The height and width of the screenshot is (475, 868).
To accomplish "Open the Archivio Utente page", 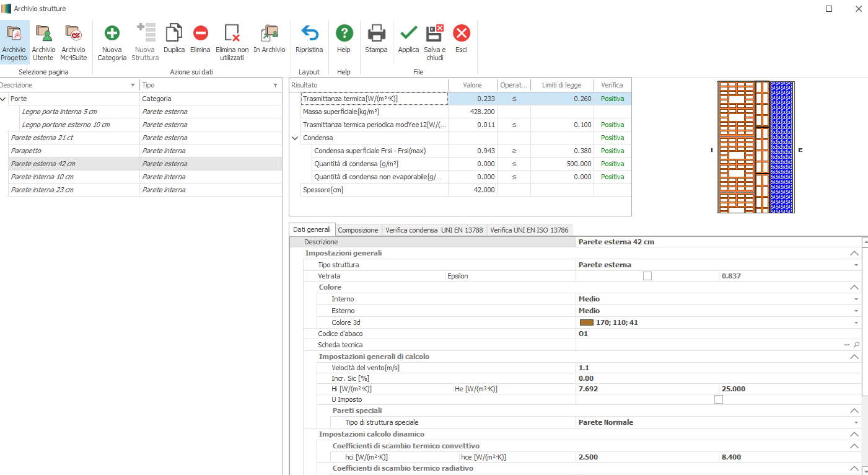I will [43, 34].
